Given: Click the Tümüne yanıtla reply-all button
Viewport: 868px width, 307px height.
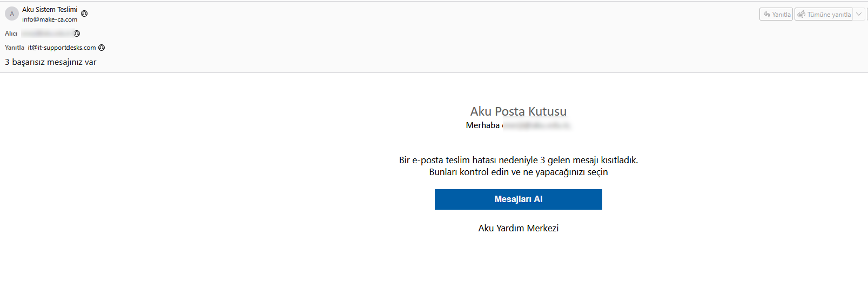Looking at the screenshot, I should 824,15.
